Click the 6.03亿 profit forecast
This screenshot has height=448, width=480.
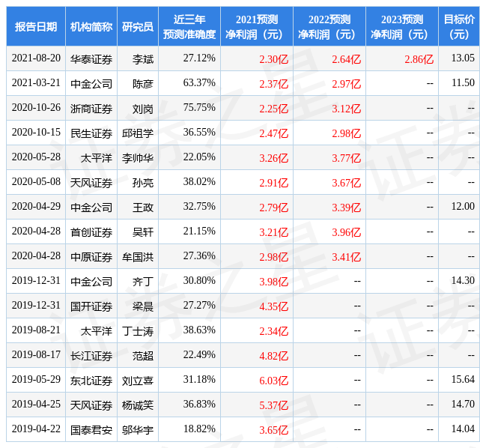[x=274, y=381]
